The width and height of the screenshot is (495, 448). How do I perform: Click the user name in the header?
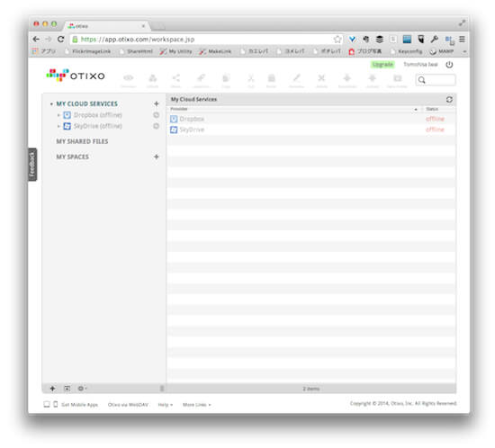coord(420,65)
